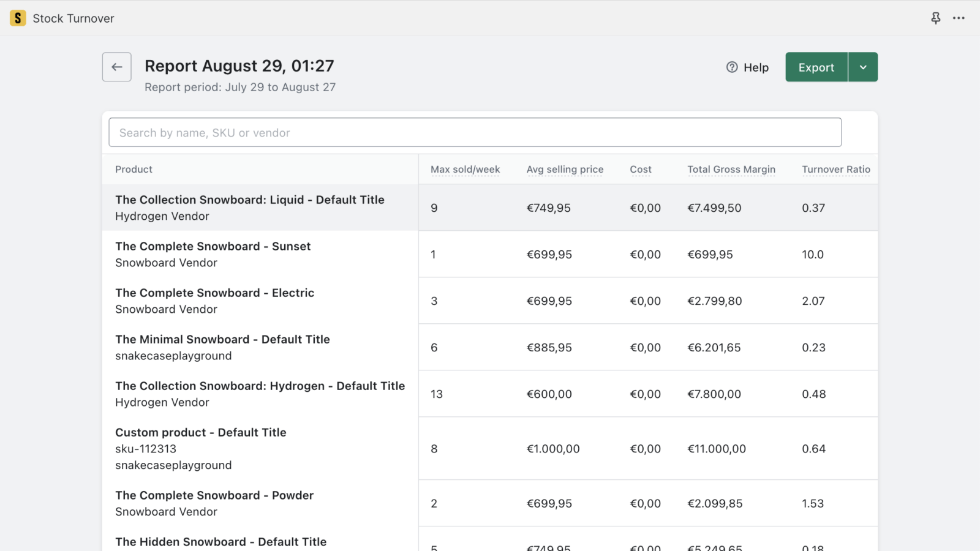Open the three-dots more options menu

(x=959, y=18)
